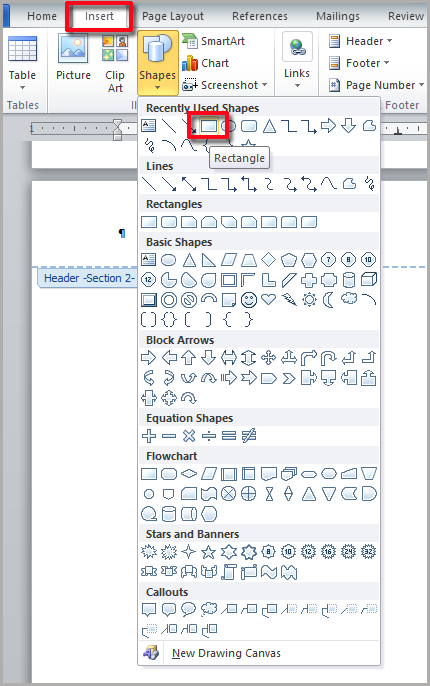Click the ruler indent marker
430x686 pixels.
117,129
